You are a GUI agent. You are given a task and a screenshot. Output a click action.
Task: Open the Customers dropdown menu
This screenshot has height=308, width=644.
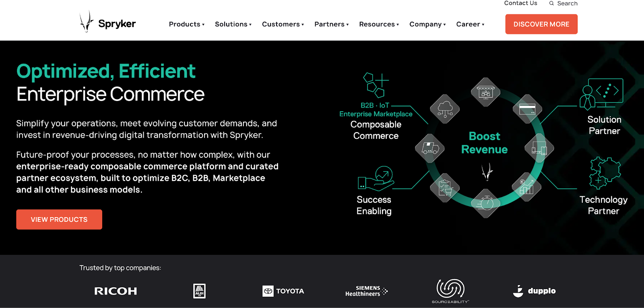click(x=283, y=24)
